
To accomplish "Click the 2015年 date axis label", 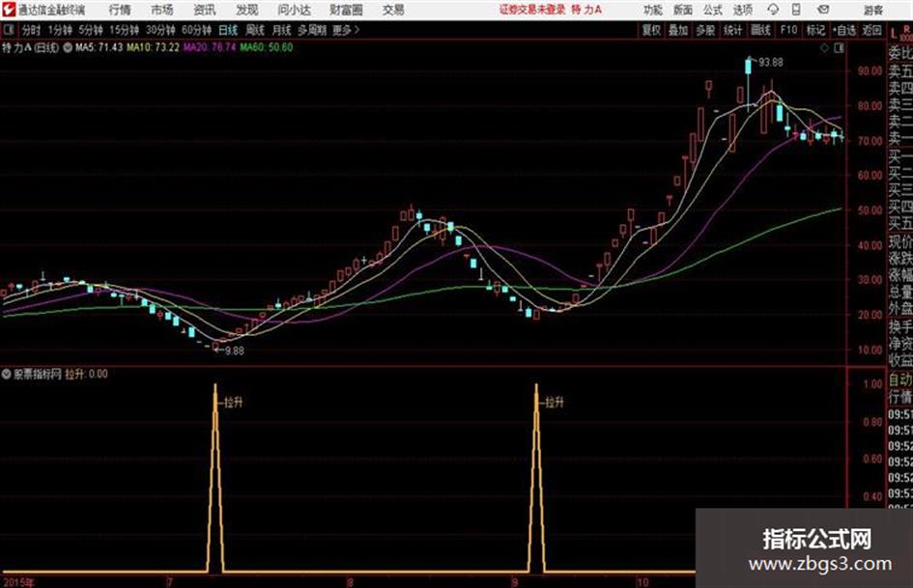I will coord(18,582).
